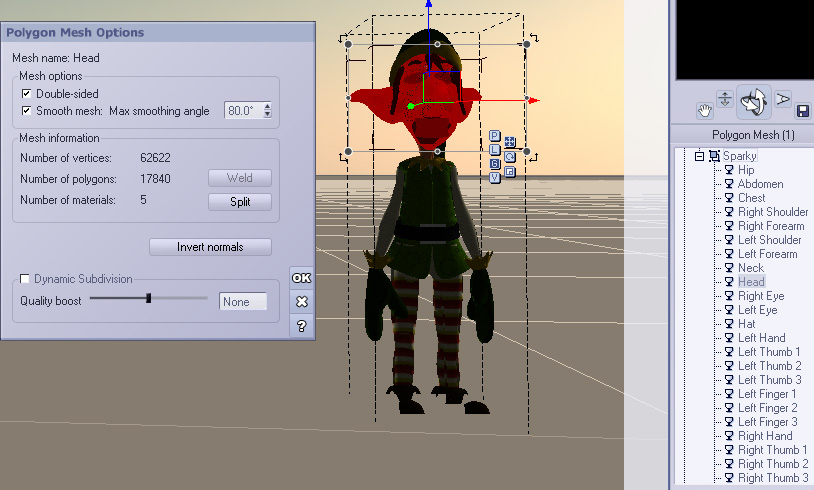Screen dimensions: 814x490
Task: Select the pan hand camera tool
Action: pos(704,110)
